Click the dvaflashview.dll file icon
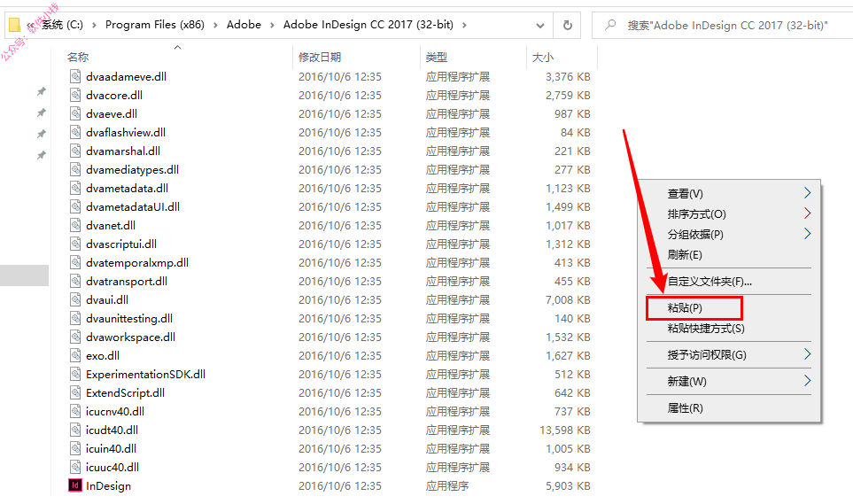The height and width of the screenshot is (504, 853). click(75, 132)
